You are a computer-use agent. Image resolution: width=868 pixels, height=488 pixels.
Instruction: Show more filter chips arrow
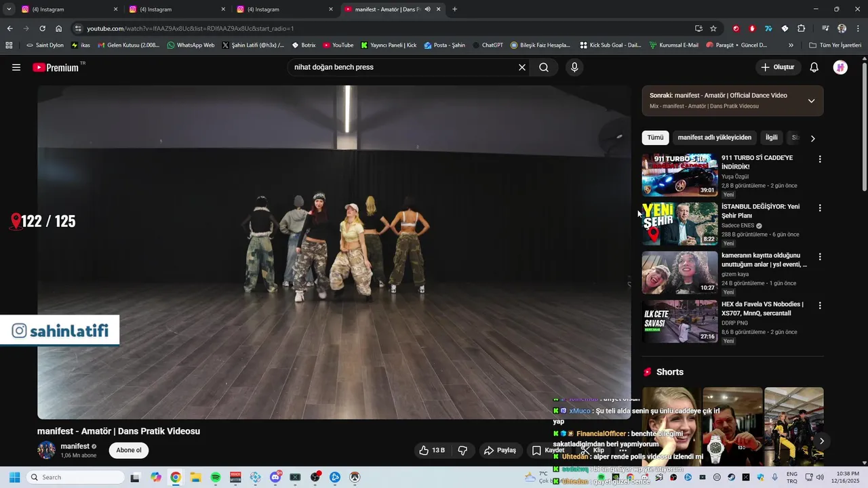[x=812, y=138]
